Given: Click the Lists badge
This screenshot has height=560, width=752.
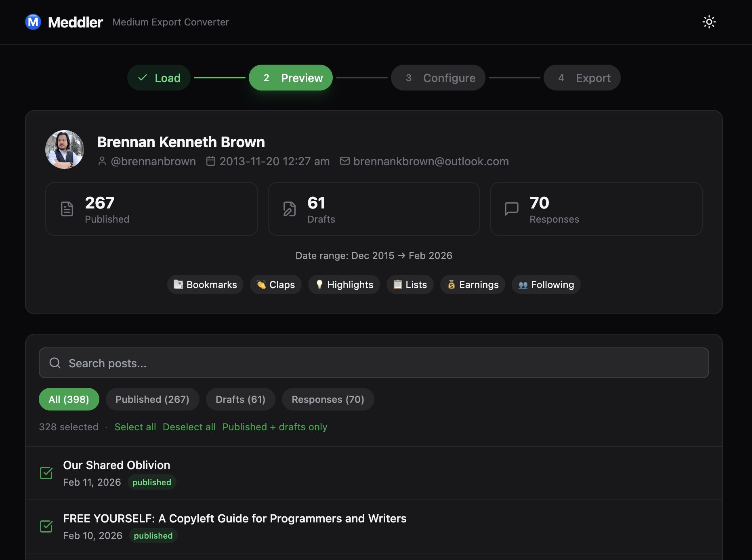Looking at the screenshot, I should click(410, 284).
